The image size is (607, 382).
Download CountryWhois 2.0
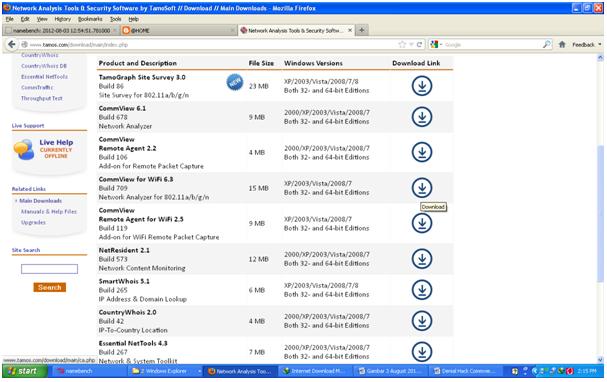pos(422,320)
